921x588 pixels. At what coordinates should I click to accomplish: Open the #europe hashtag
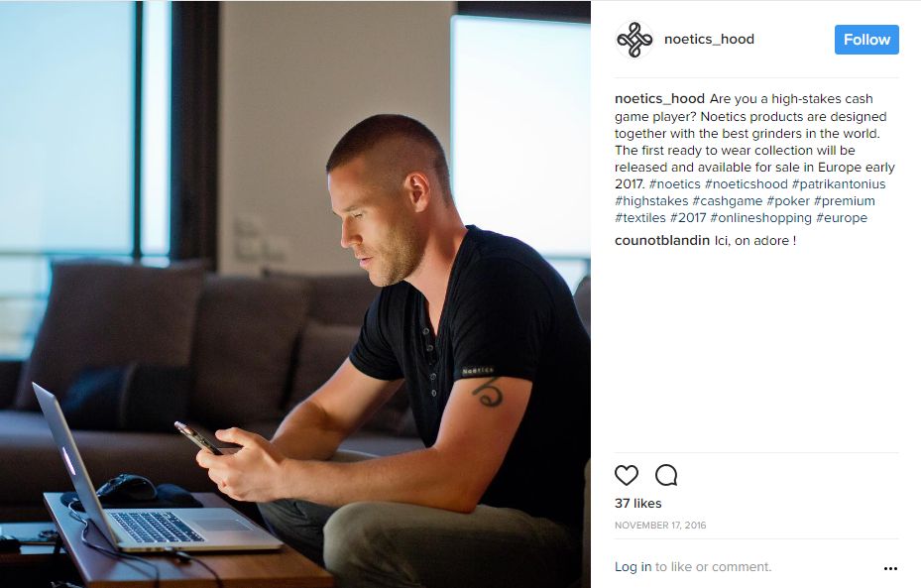(842, 218)
